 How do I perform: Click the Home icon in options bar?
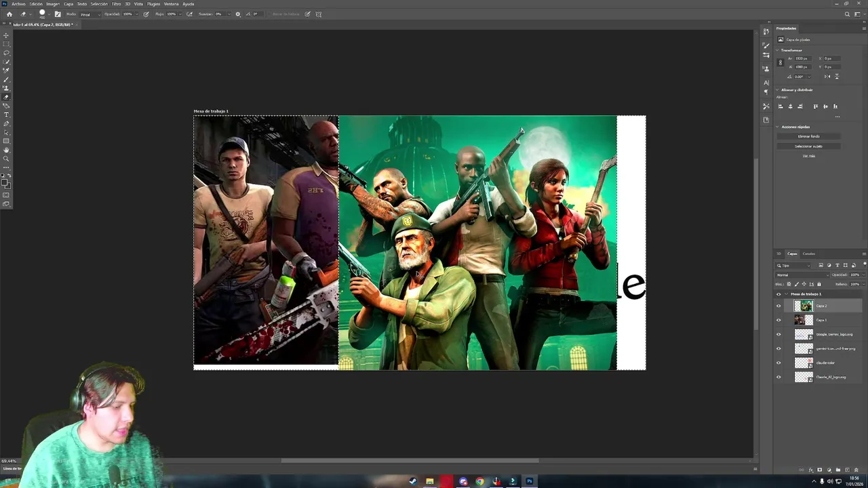pyautogui.click(x=9, y=14)
